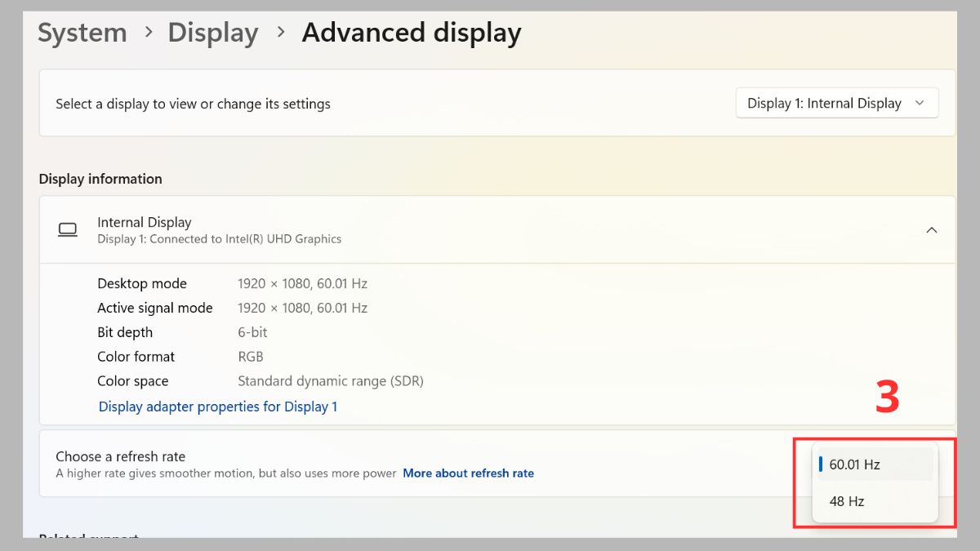Click the chevron on Display 1 selector
980x551 pixels.
pyautogui.click(x=920, y=103)
